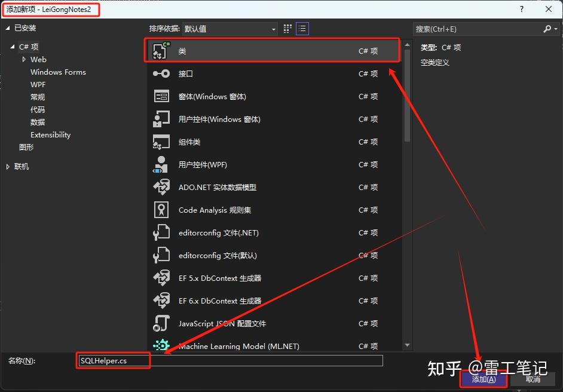Click the Code Analysis 规则集 name text
The image size is (563, 392).
215,210
